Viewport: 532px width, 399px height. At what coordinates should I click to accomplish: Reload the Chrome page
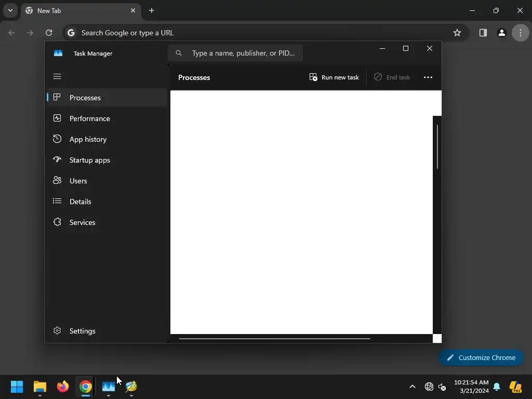point(49,33)
